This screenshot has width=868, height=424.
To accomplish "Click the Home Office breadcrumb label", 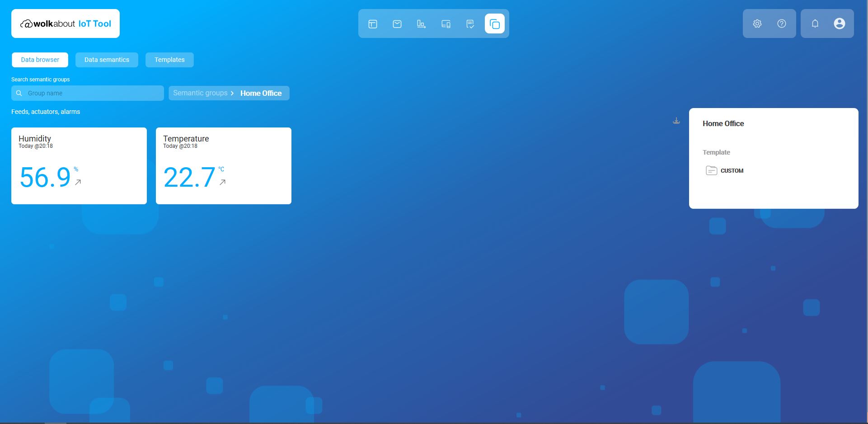I will coord(261,93).
